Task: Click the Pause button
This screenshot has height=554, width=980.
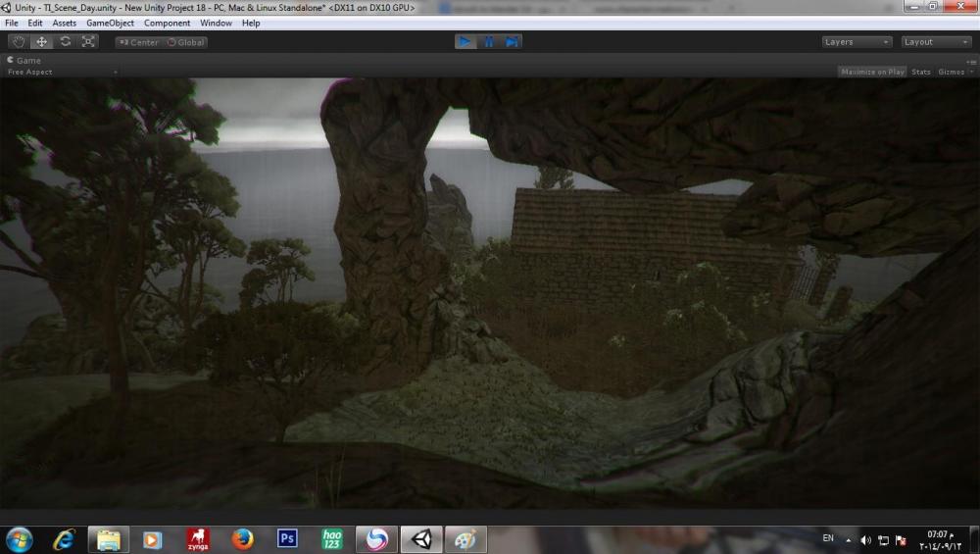Action: click(488, 42)
